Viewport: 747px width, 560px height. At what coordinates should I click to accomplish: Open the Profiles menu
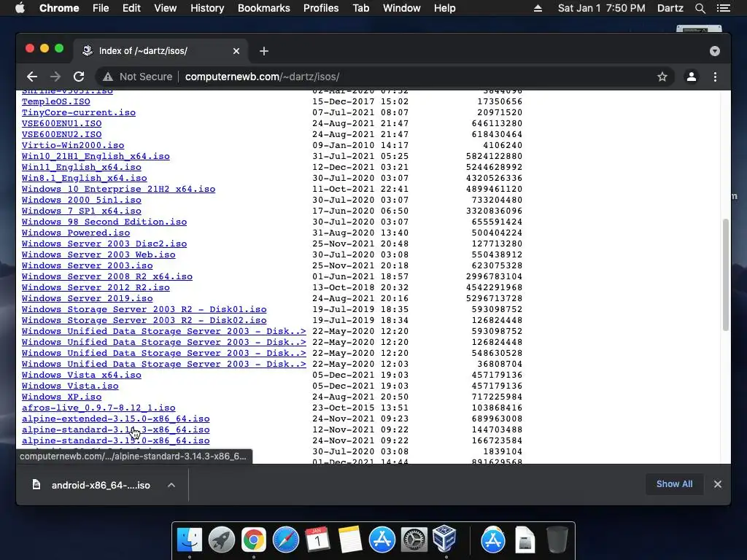pos(321,8)
